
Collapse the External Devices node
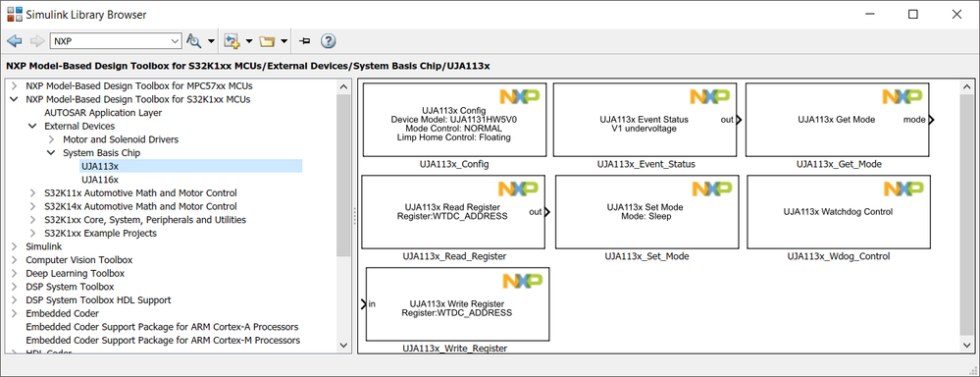coord(32,127)
